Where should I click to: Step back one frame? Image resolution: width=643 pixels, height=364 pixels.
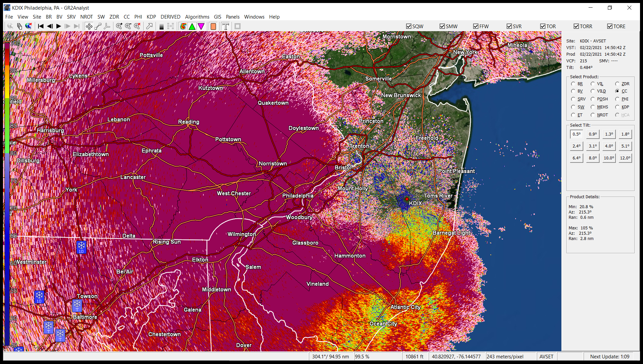pos(50,26)
